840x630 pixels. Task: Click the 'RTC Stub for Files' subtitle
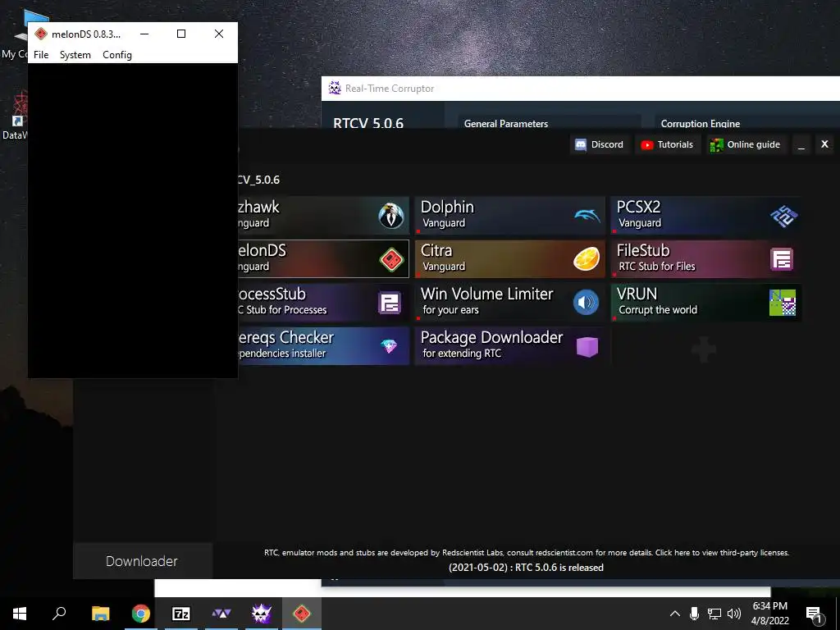tap(657, 267)
